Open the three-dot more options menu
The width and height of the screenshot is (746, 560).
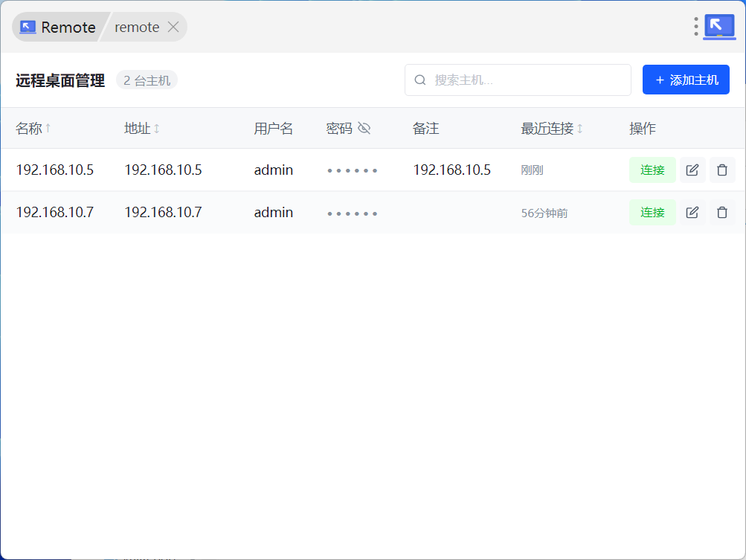(x=696, y=27)
